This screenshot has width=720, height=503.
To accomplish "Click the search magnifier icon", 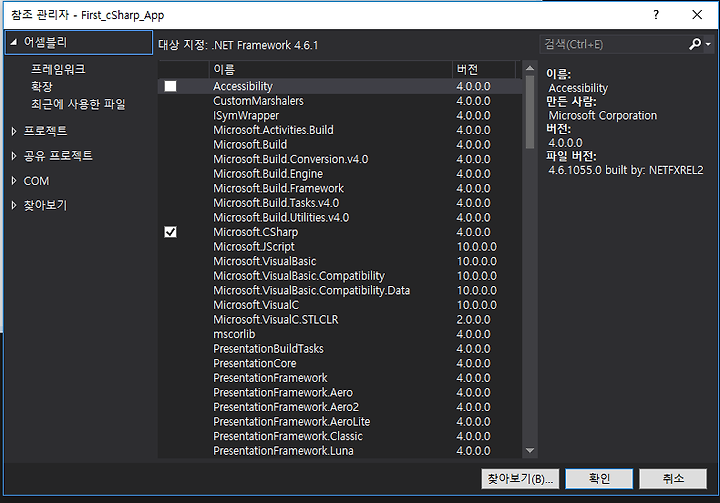I will 695,44.
